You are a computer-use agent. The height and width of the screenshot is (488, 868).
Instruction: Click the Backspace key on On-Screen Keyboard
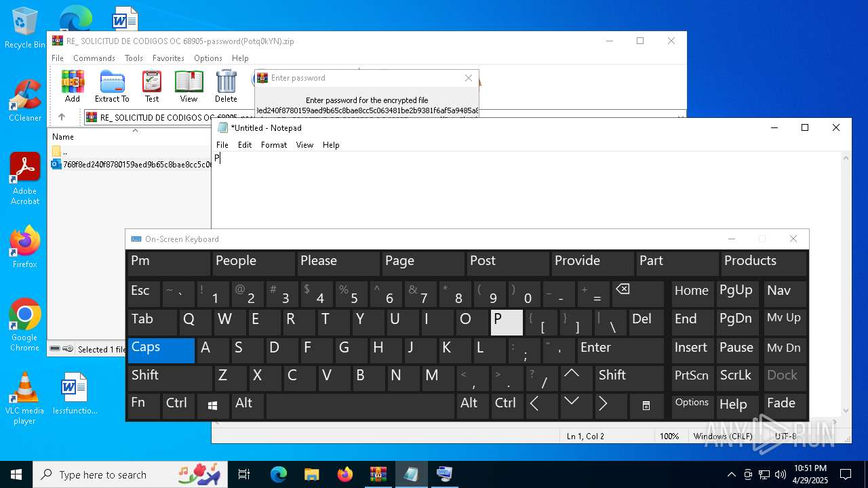pos(637,294)
